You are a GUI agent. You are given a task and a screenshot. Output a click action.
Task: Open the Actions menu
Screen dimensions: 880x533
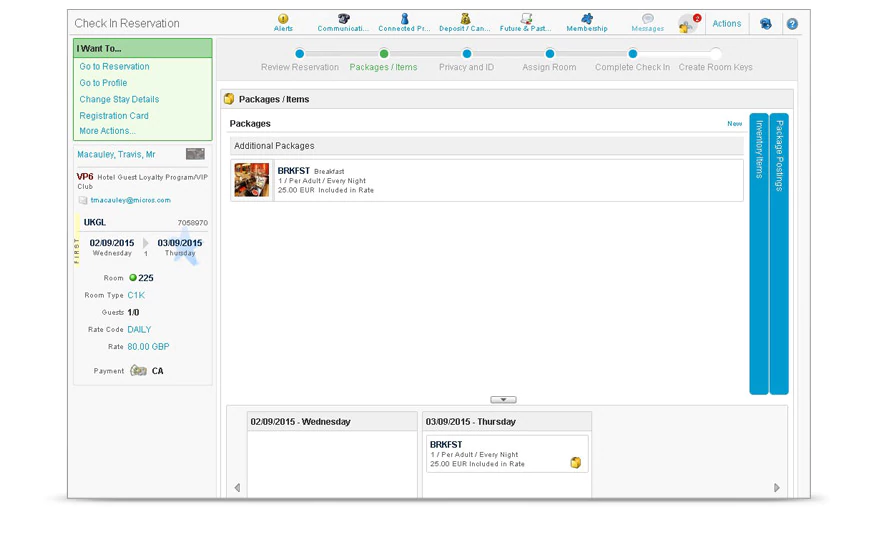coord(727,24)
